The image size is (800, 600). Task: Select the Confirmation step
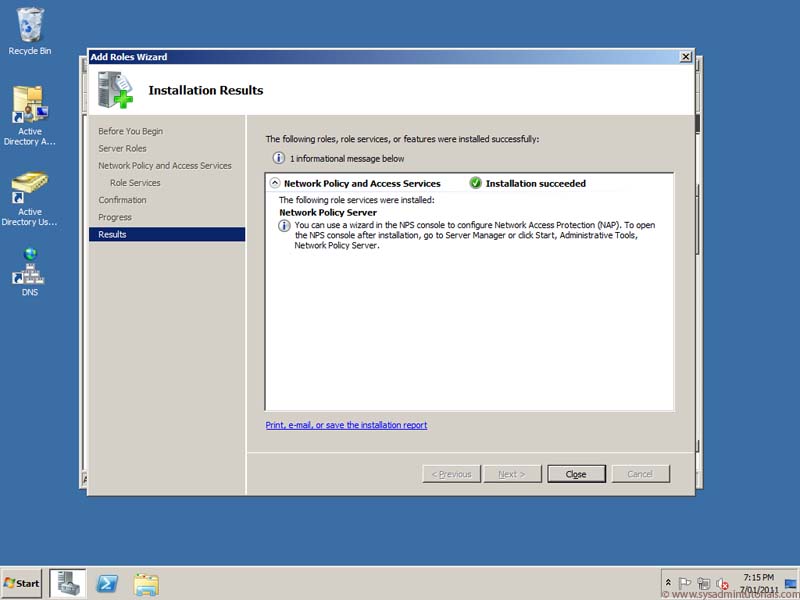point(122,200)
